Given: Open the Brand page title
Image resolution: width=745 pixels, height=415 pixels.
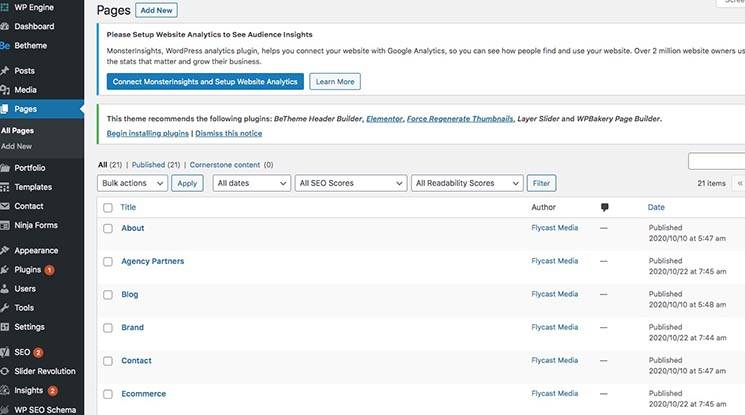Looking at the screenshot, I should point(132,328).
